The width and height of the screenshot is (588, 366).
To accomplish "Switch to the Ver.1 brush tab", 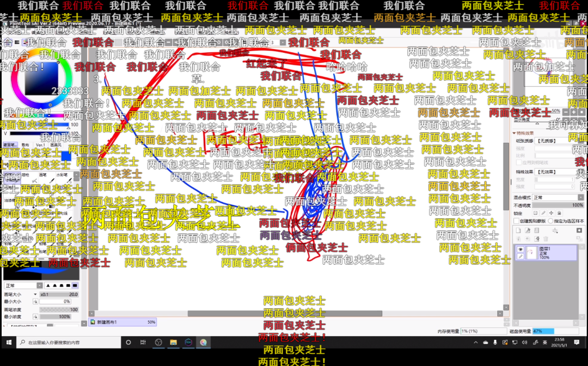I will coord(41,144).
